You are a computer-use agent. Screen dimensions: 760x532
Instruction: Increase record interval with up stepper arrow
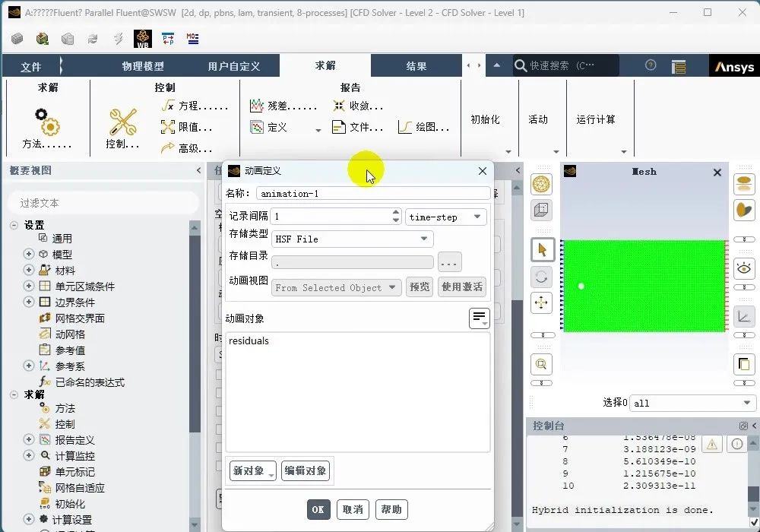click(396, 213)
